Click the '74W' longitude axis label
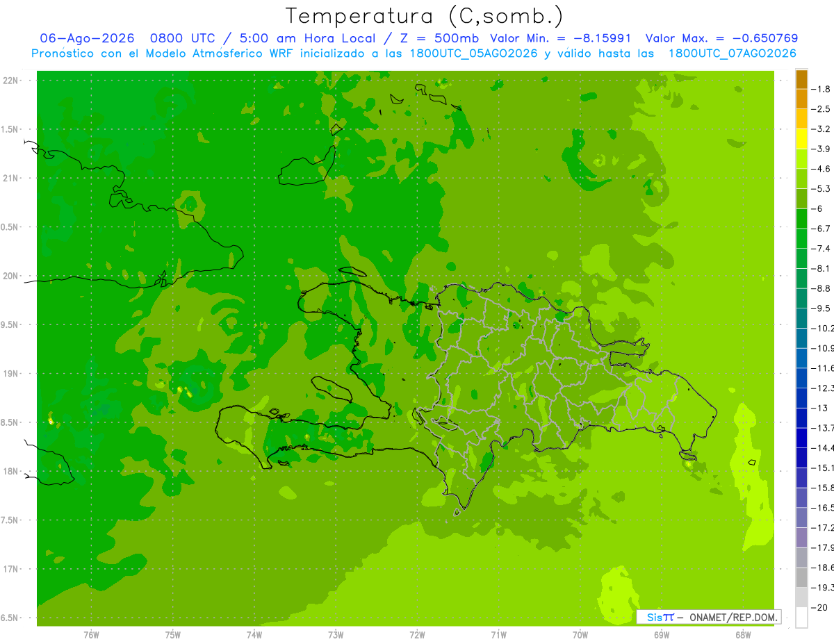Image resolution: width=834 pixels, height=644 pixels. coord(254,634)
